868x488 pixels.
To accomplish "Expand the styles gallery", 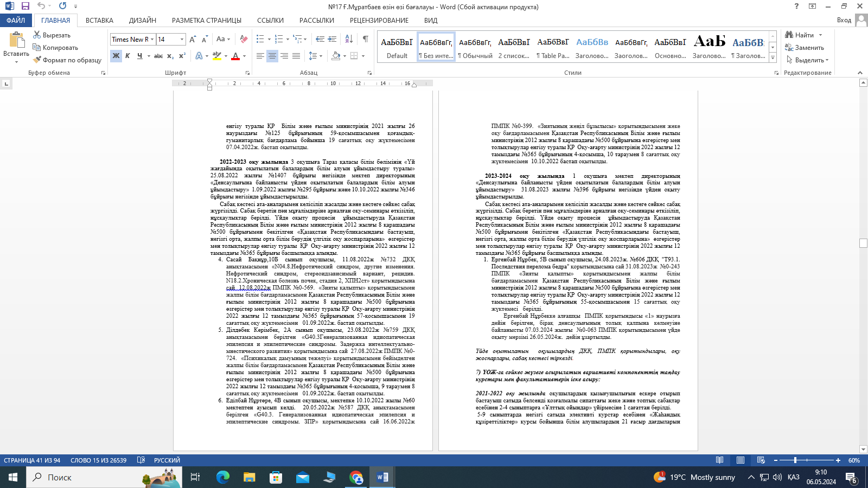I will point(773,57).
